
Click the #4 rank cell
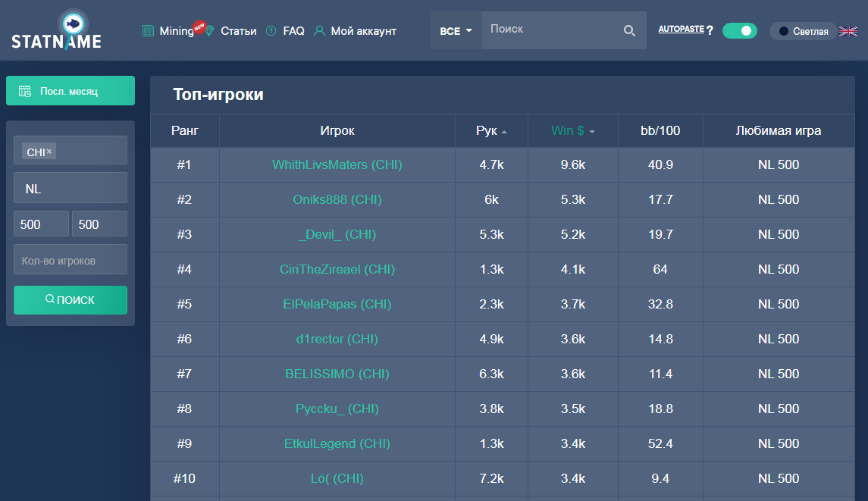(184, 269)
